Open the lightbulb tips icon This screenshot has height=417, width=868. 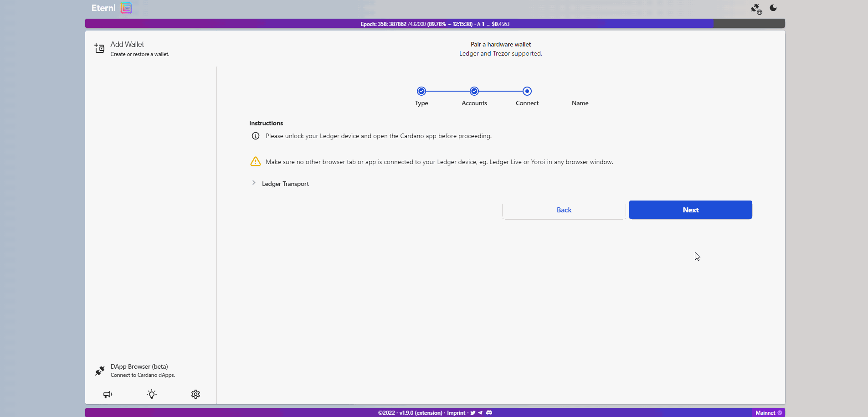(152, 394)
